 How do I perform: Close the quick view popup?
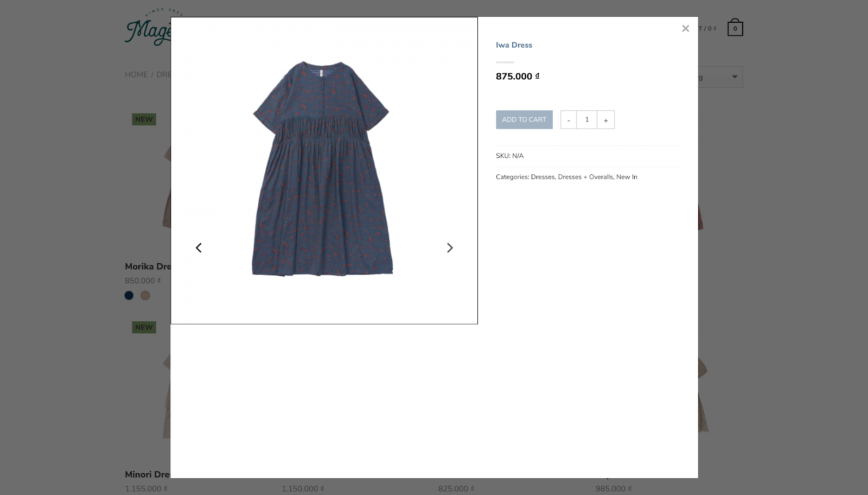point(685,29)
